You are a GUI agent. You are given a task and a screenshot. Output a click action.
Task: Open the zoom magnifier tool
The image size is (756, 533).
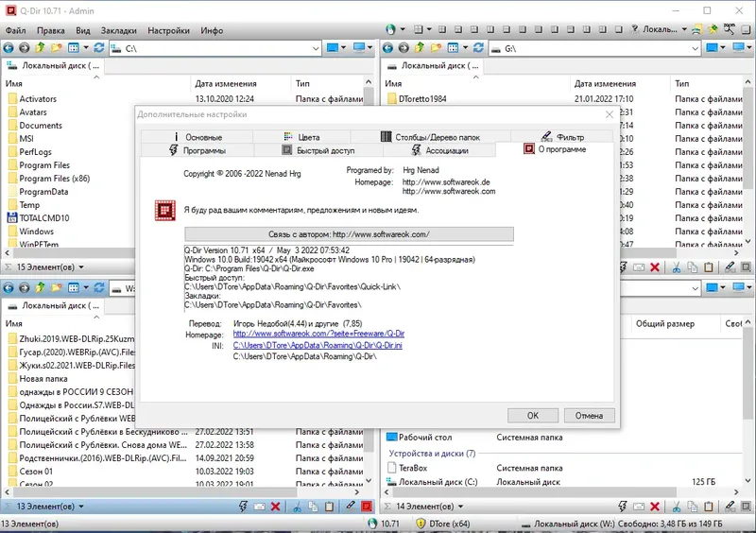[x=729, y=29]
